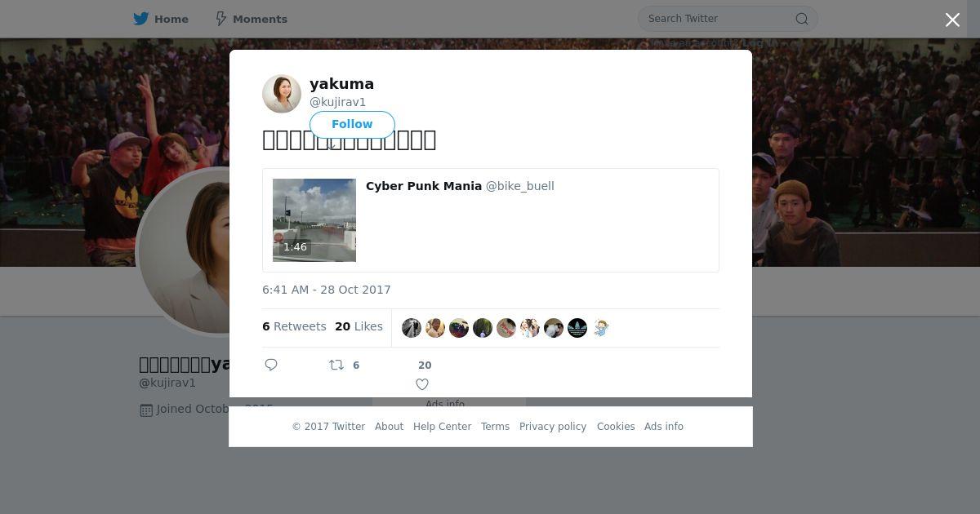The image size is (980, 514).
Task: Play the 1:46 video thumbnail
Action: point(314,220)
